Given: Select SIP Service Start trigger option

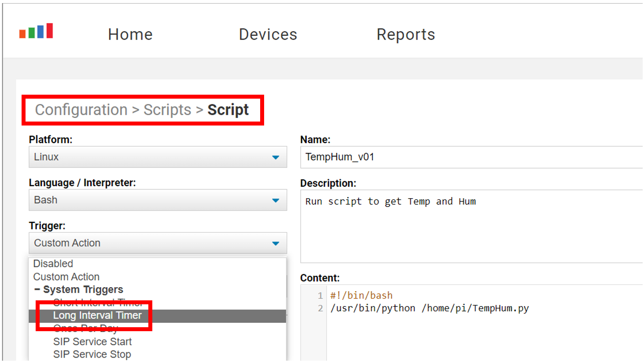Looking at the screenshot, I should coord(92,342).
